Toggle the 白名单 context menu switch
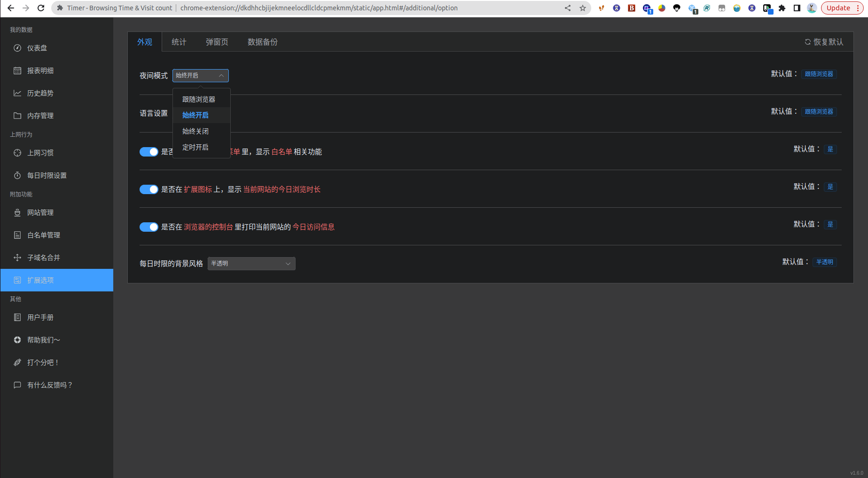Image resolution: width=868 pixels, height=478 pixels. pyautogui.click(x=149, y=152)
